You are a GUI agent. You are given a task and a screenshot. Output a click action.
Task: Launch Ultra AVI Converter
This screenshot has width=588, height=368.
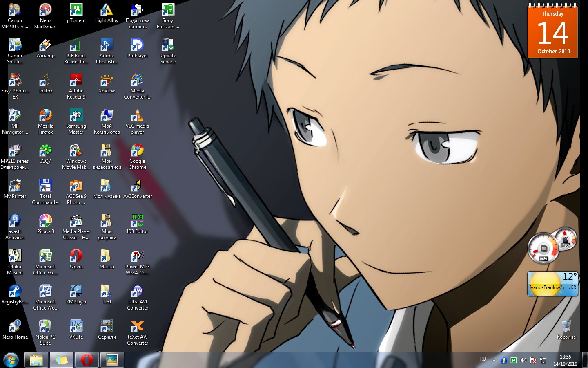tap(138, 298)
